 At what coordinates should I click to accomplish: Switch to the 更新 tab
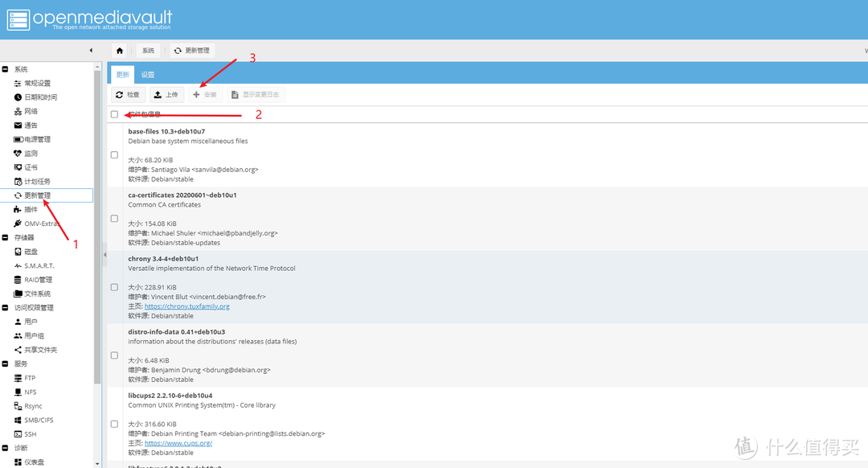(122, 75)
